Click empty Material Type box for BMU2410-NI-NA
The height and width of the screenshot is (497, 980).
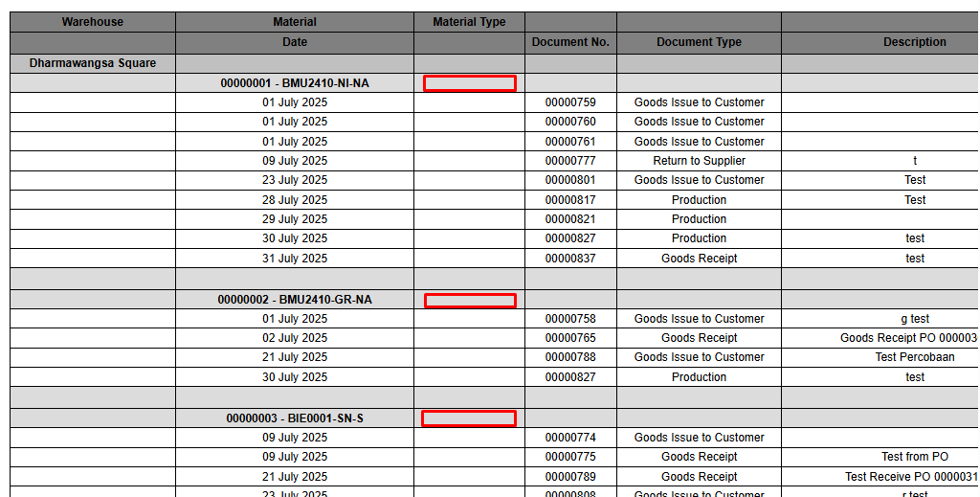coord(470,83)
